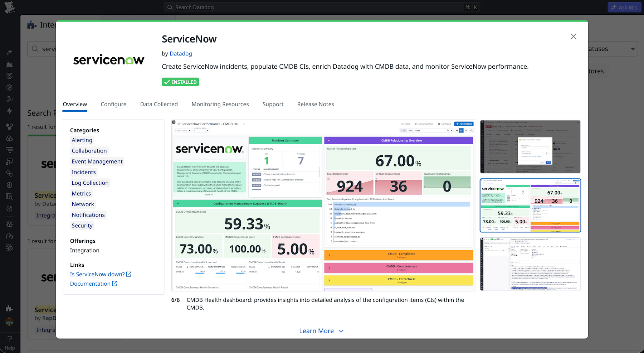Click the bug sidebar icon
Viewport: 644px width, 353px height.
(10, 224)
